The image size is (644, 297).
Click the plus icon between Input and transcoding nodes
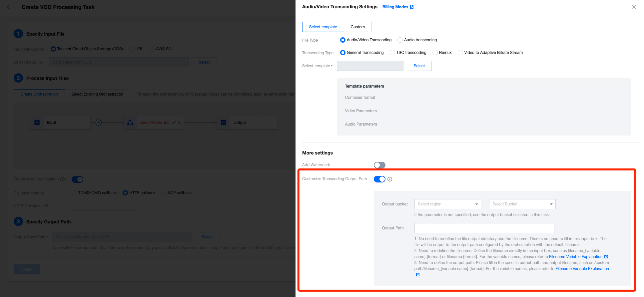[99, 123]
